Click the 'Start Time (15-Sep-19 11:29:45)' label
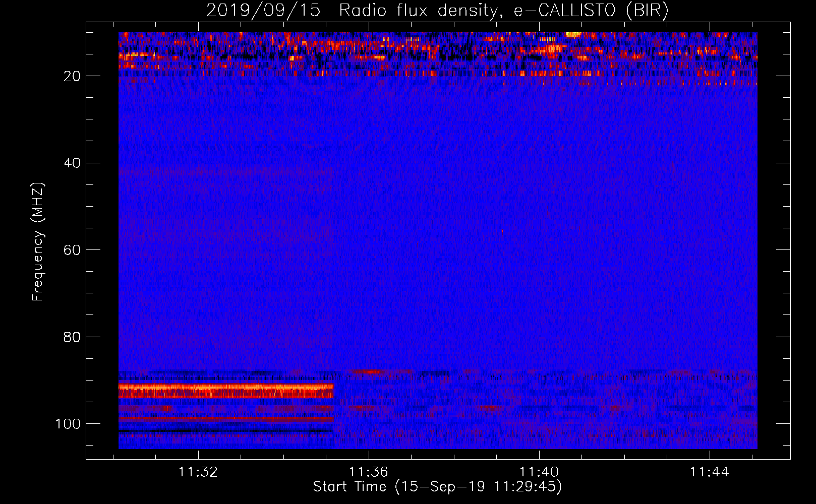The image size is (816, 504). pyautogui.click(x=437, y=487)
